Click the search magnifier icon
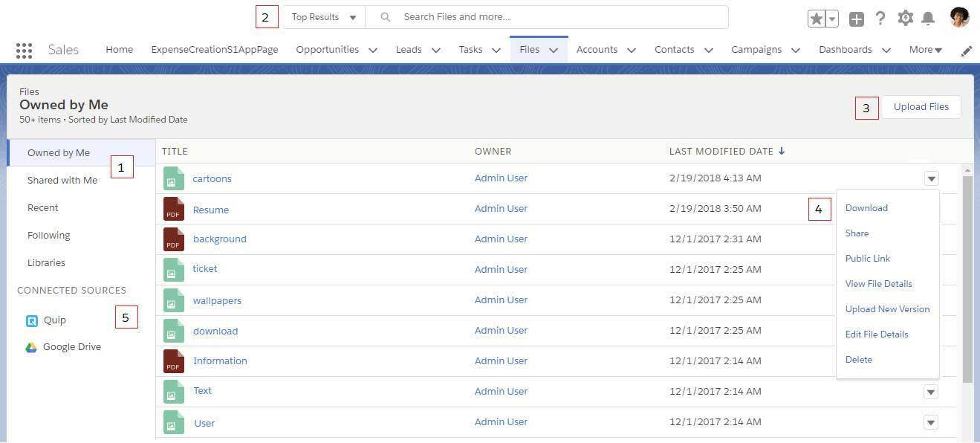The height and width of the screenshot is (443, 980). coord(385,17)
